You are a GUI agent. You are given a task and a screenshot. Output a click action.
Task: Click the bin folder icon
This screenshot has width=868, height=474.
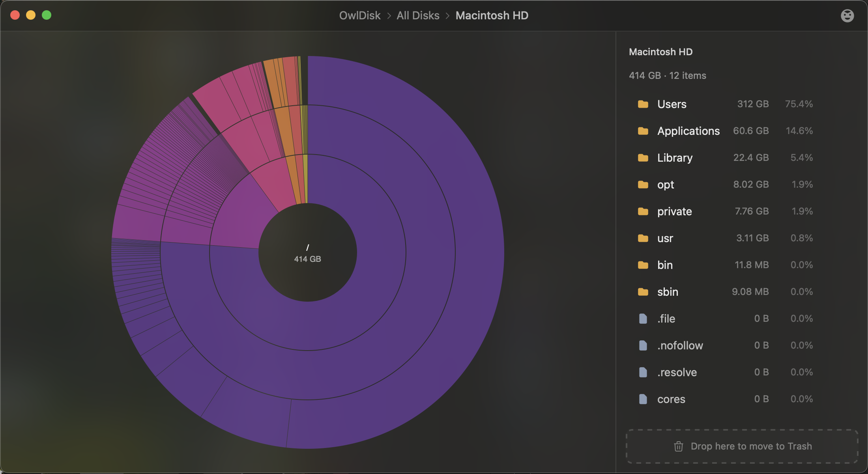tap(643, 265)
